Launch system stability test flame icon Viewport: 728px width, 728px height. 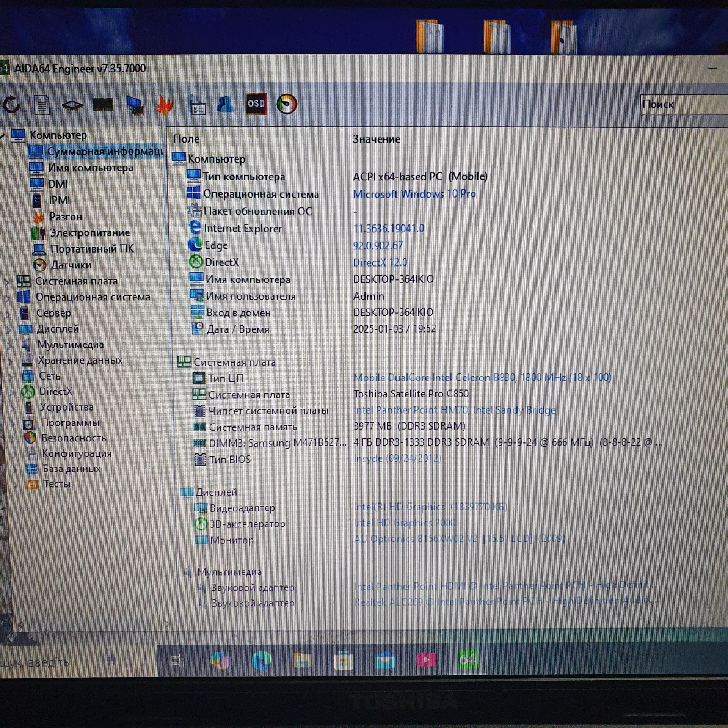point(165,105)
